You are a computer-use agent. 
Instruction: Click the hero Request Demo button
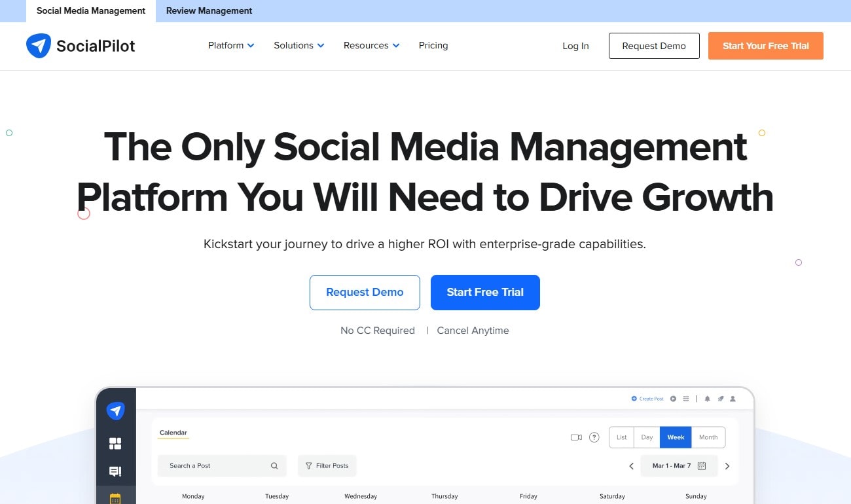(x=365, y=293)
